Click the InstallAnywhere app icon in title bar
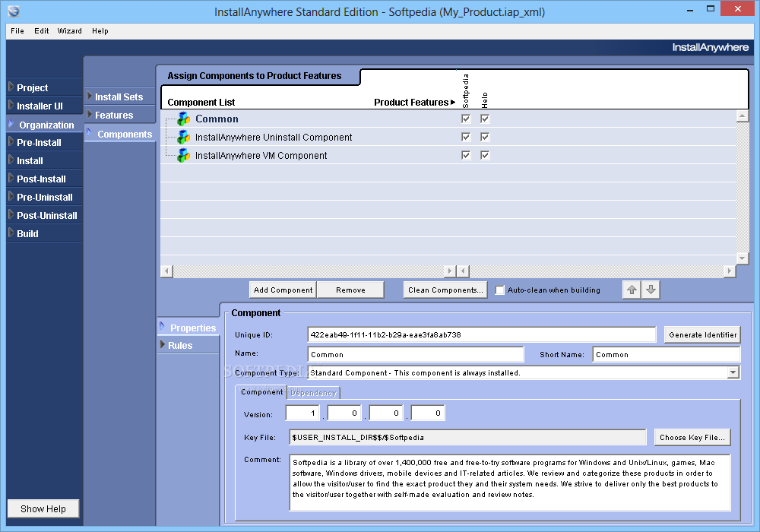This screenshot has height=532, width=760. click(x=14, y=11)
